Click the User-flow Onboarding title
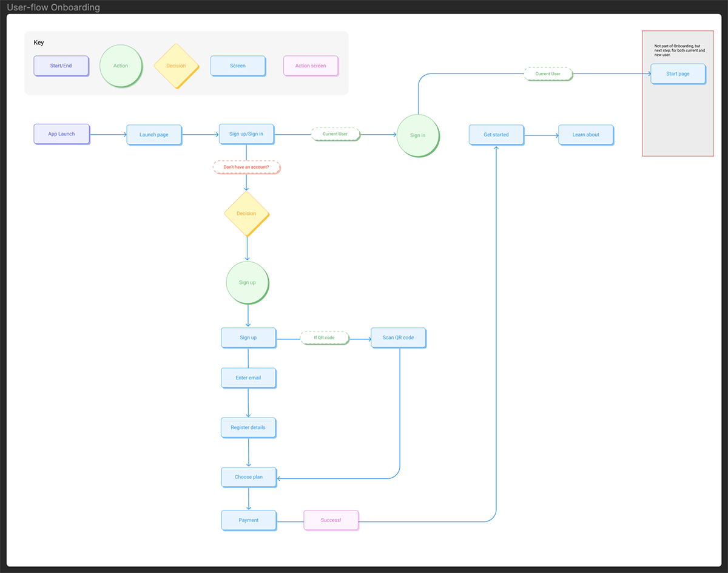The image size is (728, 573). pos(52,7)
